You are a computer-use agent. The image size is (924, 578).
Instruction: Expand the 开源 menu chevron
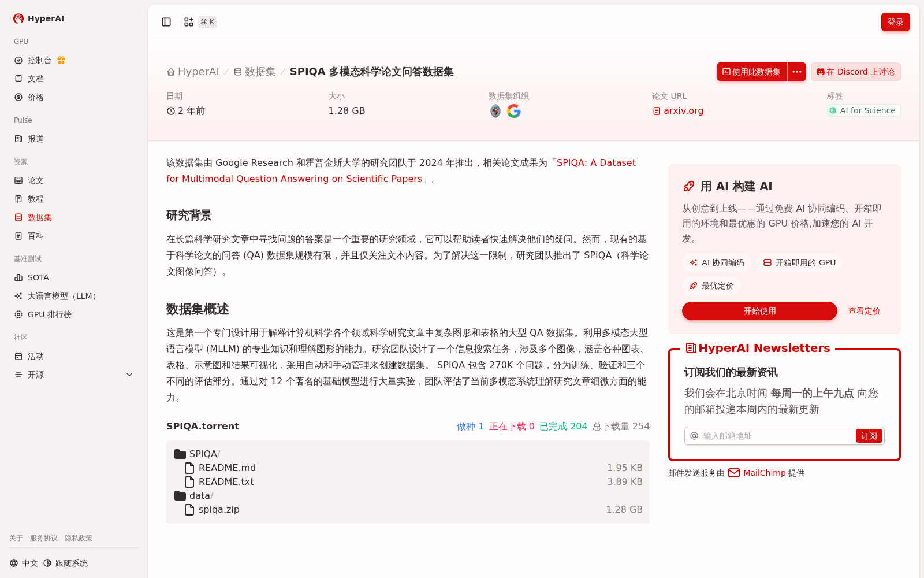point(129,375)
